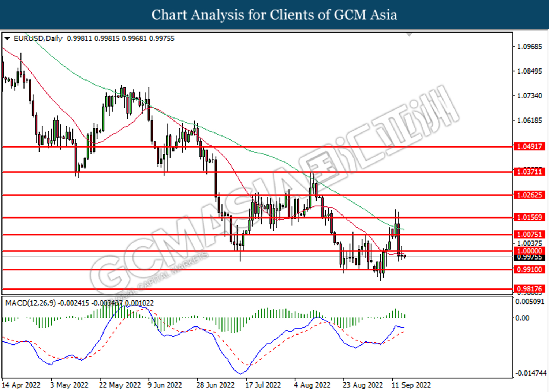Click the -0.014744 MACD scale value
This screenshot has height=392, width=549.
(x=531, y=373)
